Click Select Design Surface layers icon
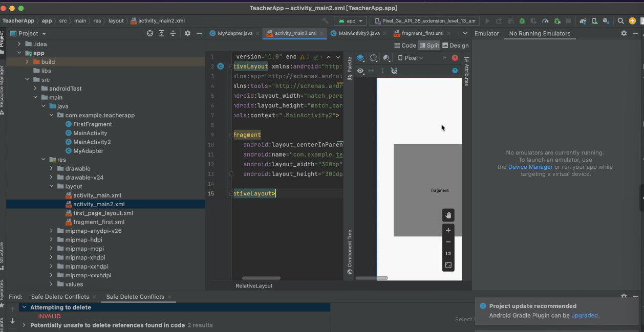644x332 pixels. pos(360,58)
